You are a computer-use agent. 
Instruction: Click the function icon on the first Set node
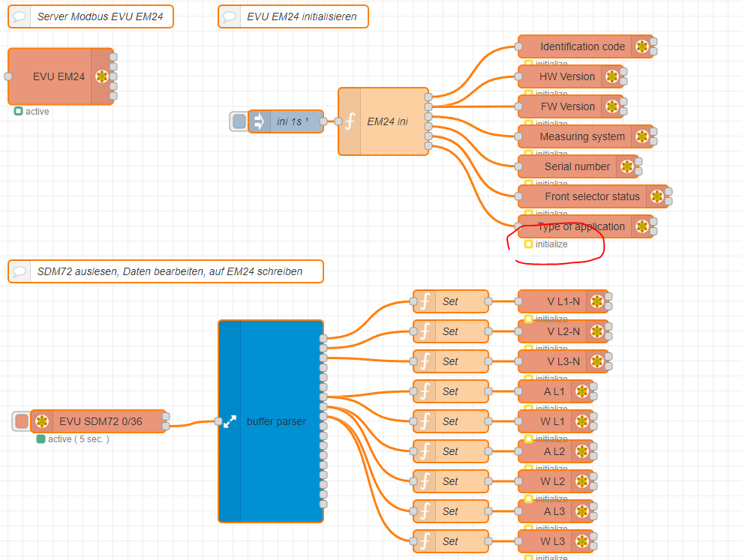pos(425,301)
